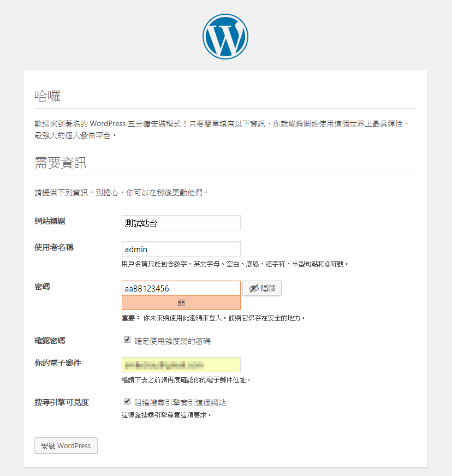Click the 安裝 WordPress button
The image size is (452, 476).
(66, 445)
